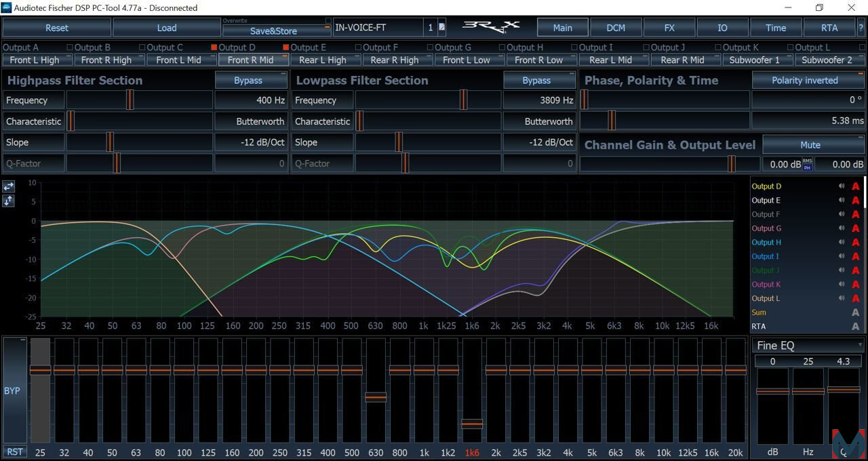Image resolution: width=868 pixels, height=461 pixels.
Task: Click the red A icon for Output I
Action: tap(856, 257)
